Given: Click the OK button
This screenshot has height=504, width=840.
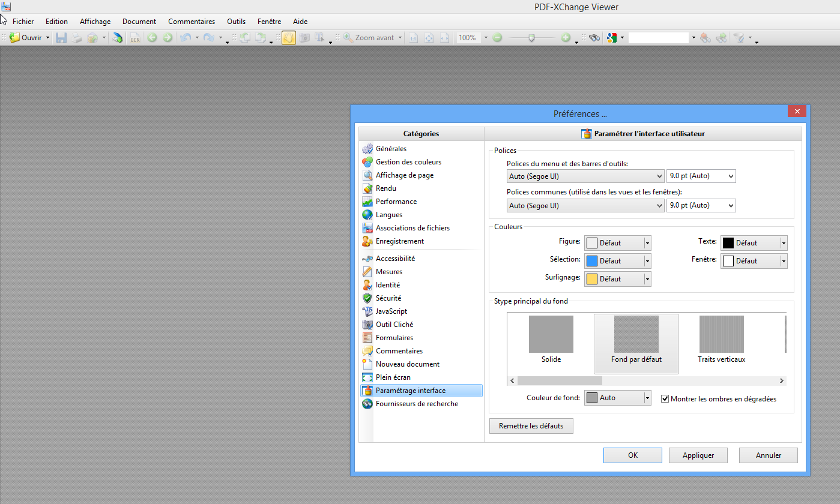Looking at the screenshot, I should 633,455.
